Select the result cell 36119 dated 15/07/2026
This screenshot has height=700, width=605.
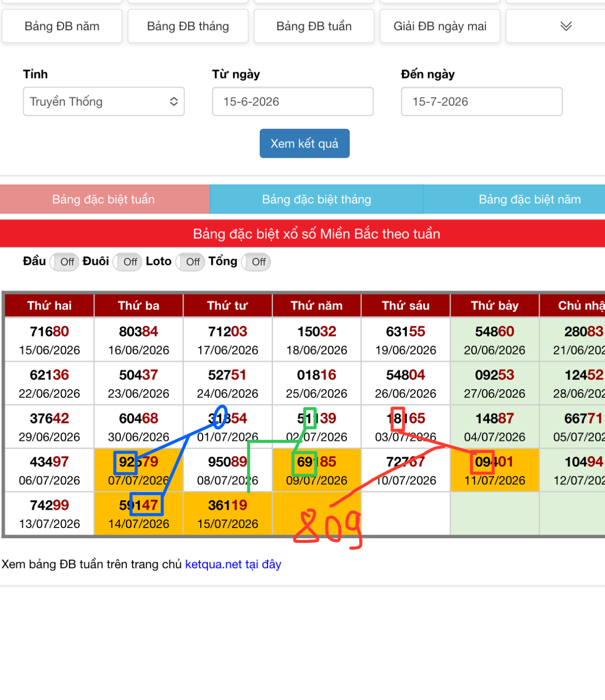pos(228,514)
